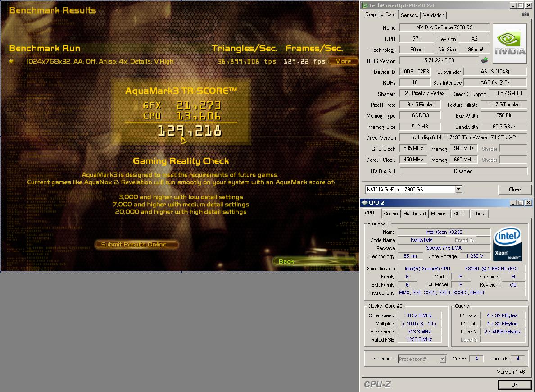Click the GFX score 21,273

(x=199, y=105)
